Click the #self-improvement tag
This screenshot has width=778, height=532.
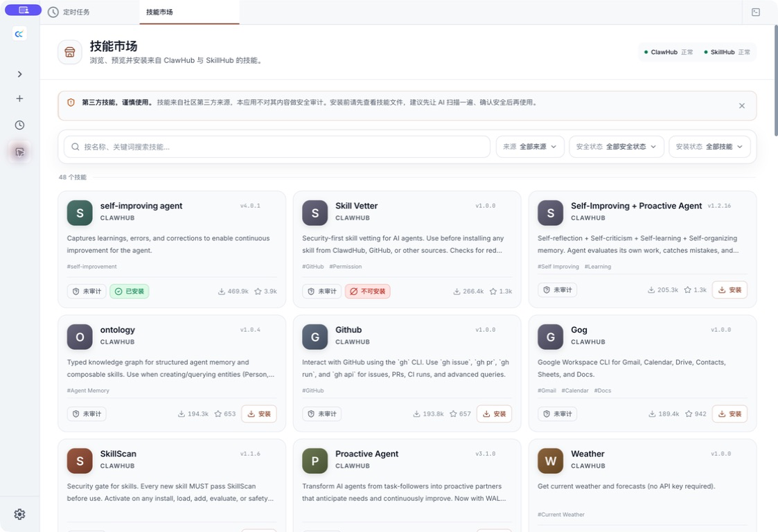tap(91, 267)
